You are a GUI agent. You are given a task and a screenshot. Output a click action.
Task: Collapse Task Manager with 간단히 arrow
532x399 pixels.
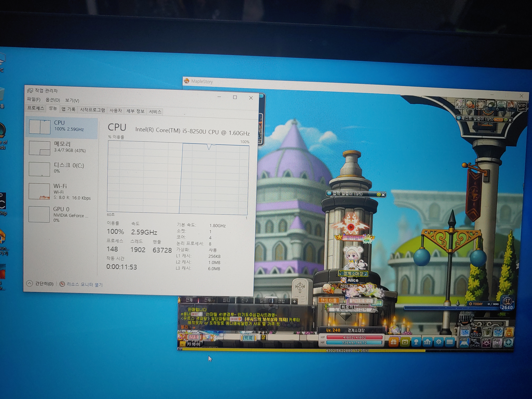point(30,283)
